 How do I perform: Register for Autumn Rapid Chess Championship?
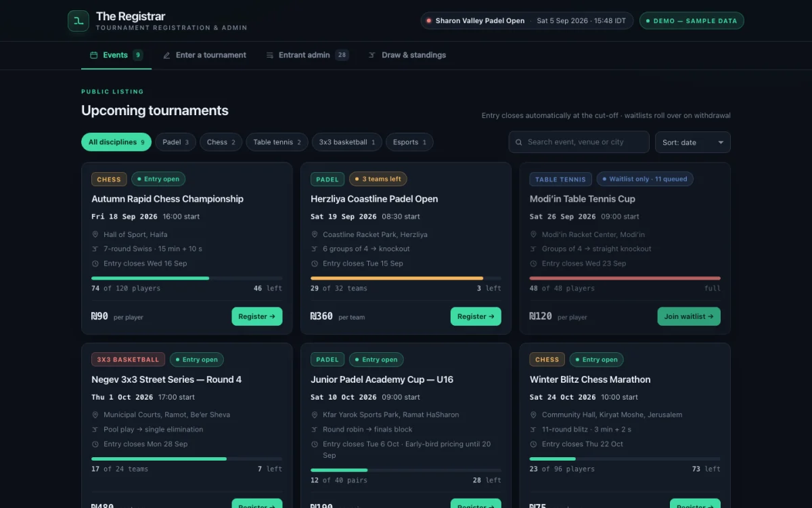257,316
